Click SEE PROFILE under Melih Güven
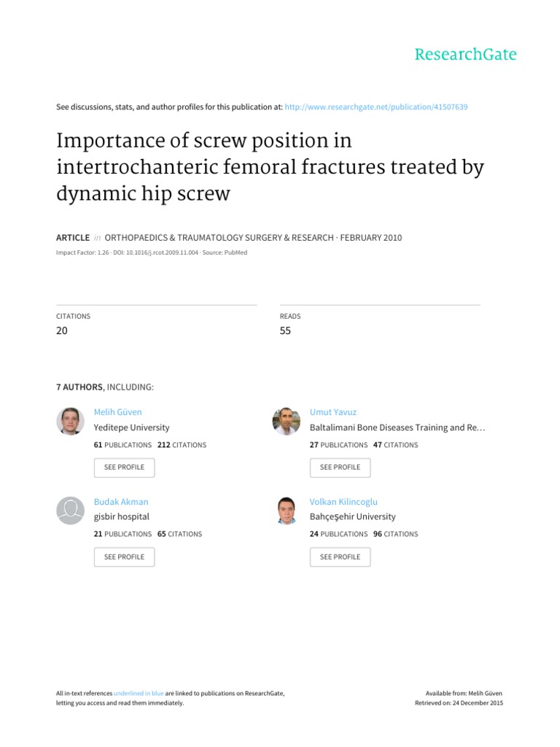This screenshot has height=747, width=560. (124, 468)
